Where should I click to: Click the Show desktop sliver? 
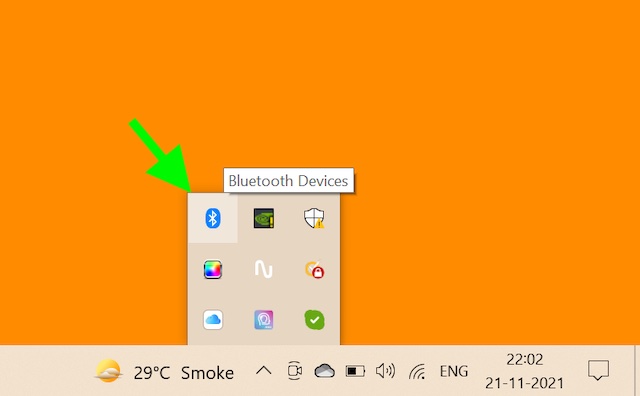pyautogui.click(x=637, y=371)
